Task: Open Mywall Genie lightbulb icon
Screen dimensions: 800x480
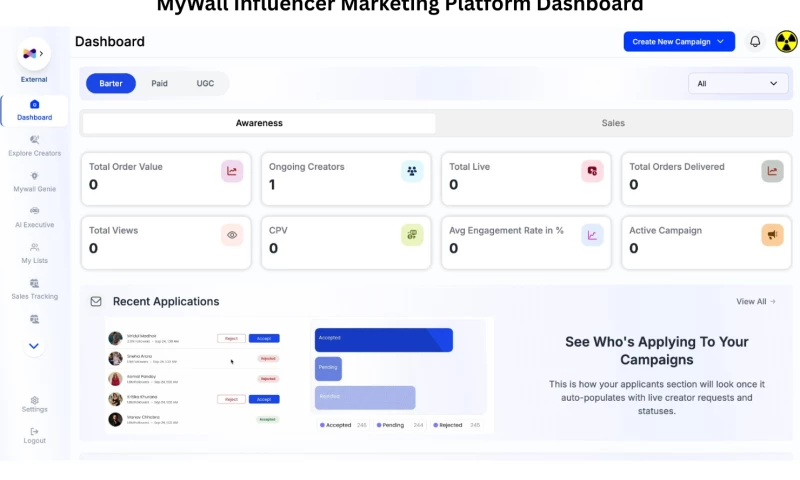Action: tap(34, 176)
